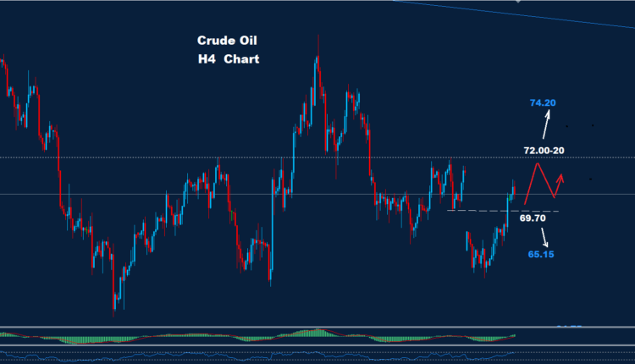Click the 72.00-20 resistance label
Viewport: 635px width, 364px height.
(544, 150)
